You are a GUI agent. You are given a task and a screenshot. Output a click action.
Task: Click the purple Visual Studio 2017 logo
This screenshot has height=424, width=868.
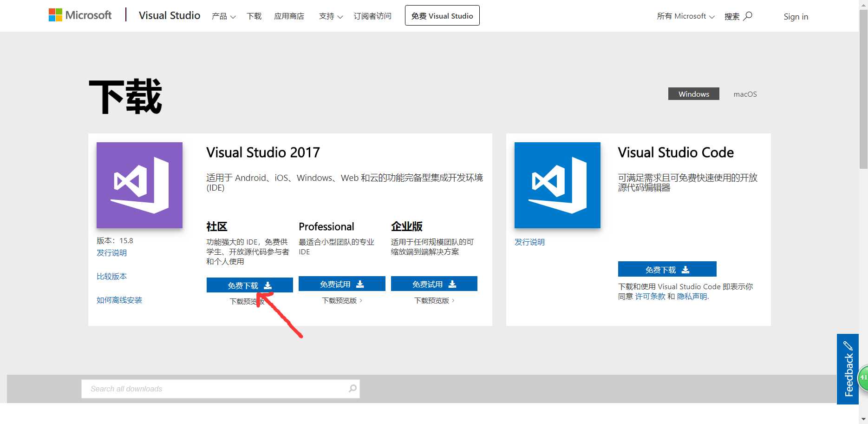click(139, 185)
